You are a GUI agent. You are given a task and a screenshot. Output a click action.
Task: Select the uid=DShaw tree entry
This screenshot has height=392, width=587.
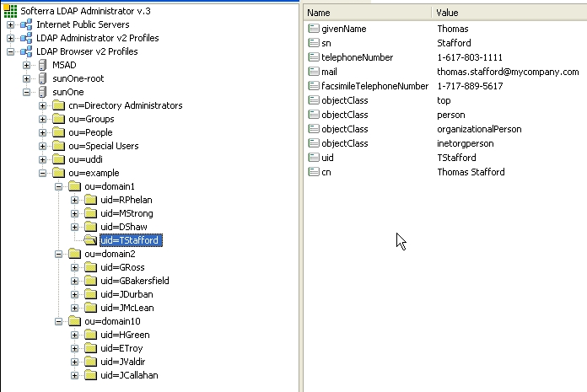pyautogui.click(x=124, y=227)
